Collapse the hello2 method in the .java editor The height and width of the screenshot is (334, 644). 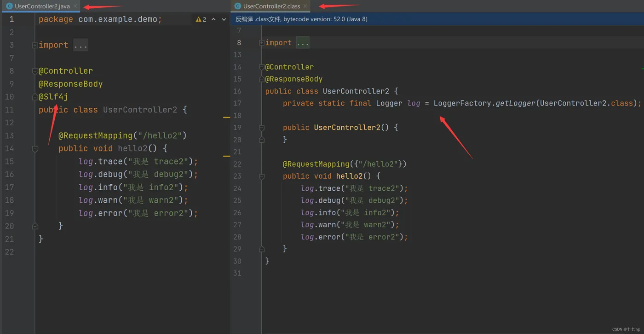pos(35,148)
